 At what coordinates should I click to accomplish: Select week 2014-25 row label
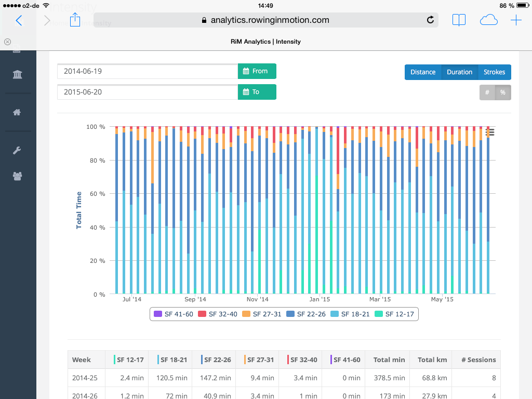85,378
